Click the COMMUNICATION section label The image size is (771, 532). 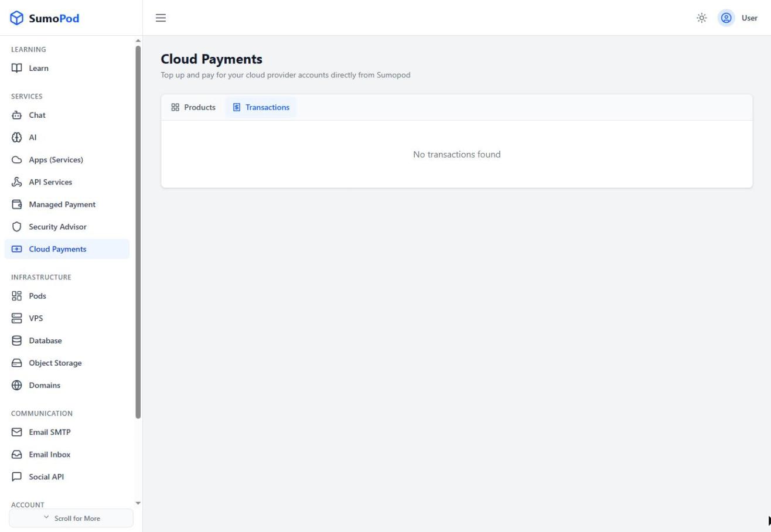pos(42,413)
